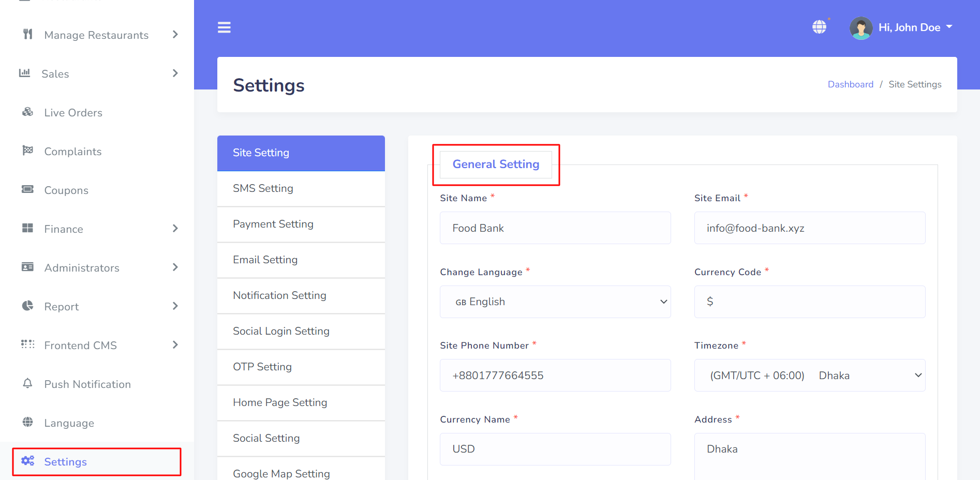Click the Frontend CMS dots icon

tap(28, 344)
